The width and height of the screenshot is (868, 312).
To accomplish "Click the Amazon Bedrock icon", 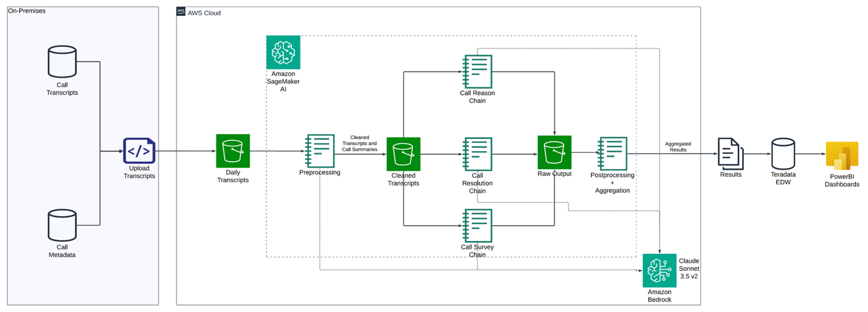I will pos(659,271).
